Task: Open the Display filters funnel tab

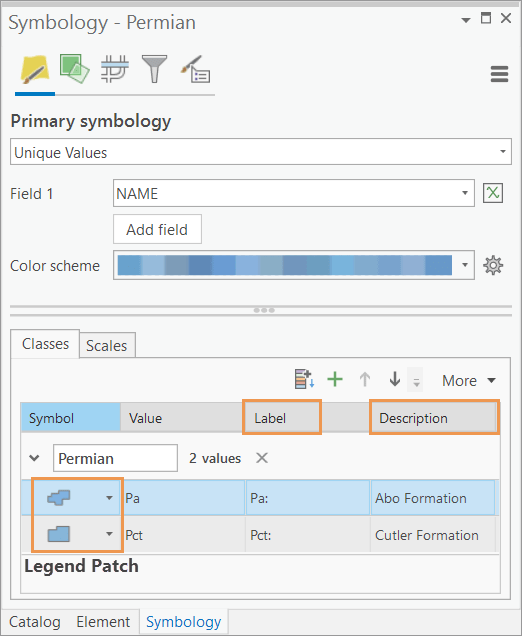Action: pos(154,69)
